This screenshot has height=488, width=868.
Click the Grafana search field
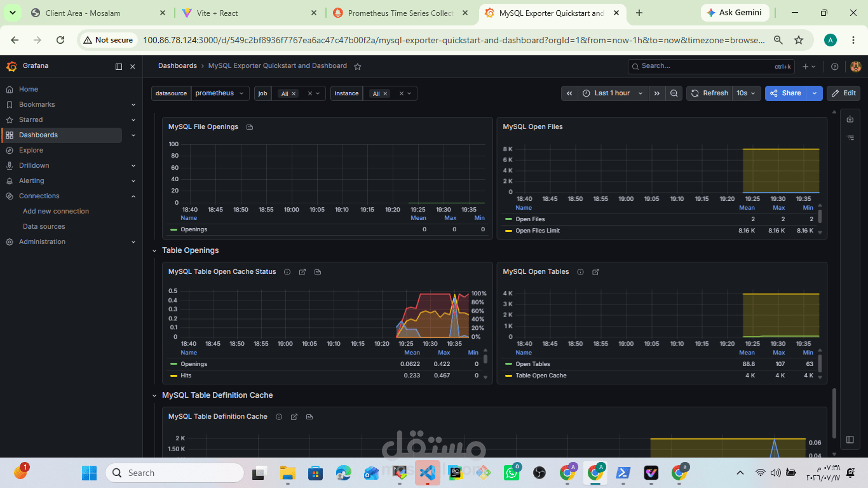click(712, 66)
